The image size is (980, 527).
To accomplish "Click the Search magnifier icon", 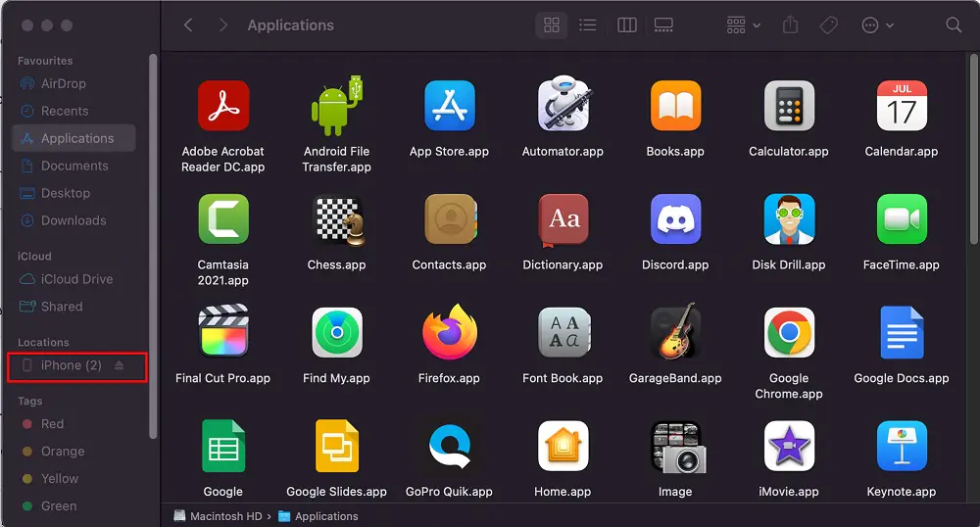I will pos(954,24).
